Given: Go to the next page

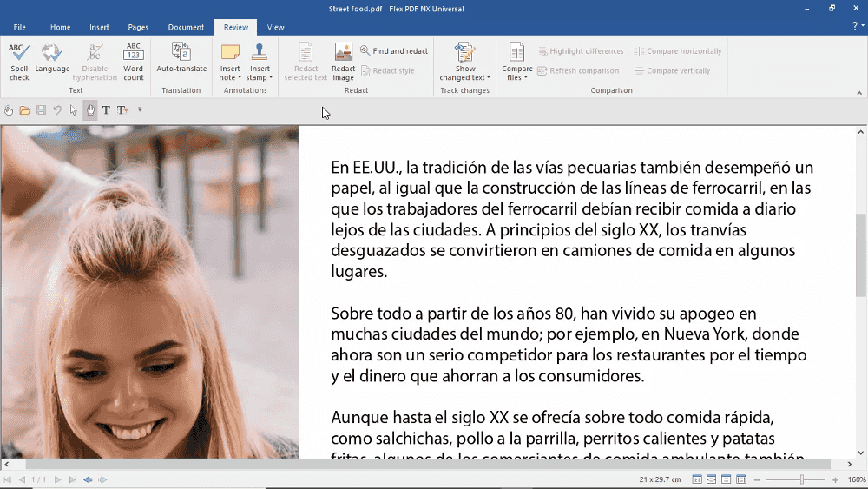Looking at the screenshot, I should (57, 479).
